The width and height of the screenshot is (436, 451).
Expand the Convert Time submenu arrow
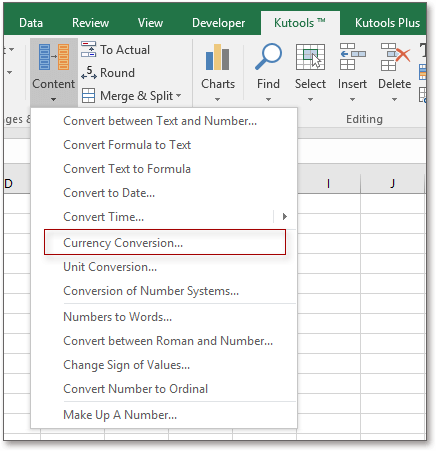pyautogui.click(x=285, y=217)
